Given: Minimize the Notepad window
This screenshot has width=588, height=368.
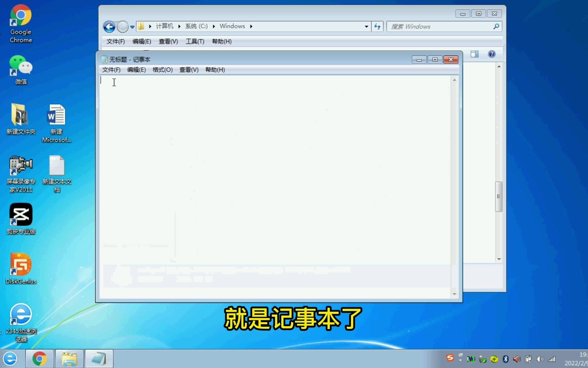Looking at the screenshot, I should pos(419,60).
